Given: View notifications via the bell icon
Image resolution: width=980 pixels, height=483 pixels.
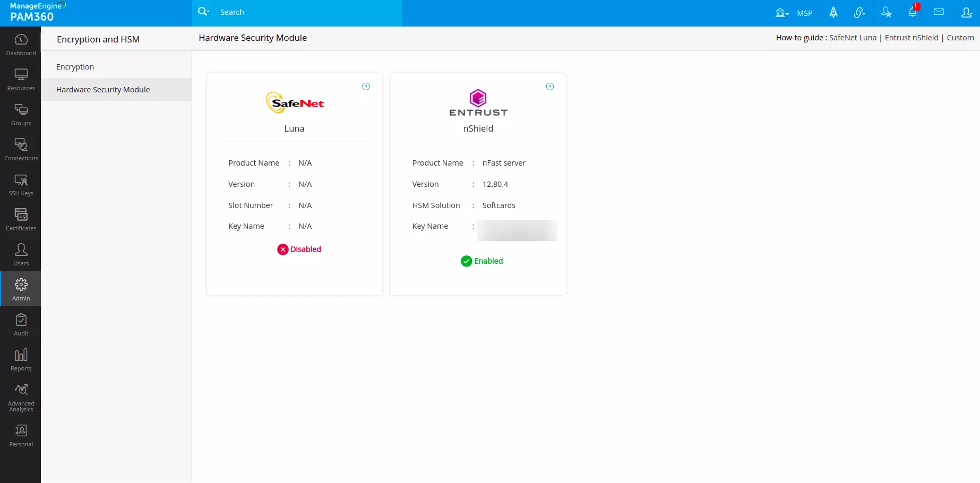Looking at the screenshot, I should point(913,12).
